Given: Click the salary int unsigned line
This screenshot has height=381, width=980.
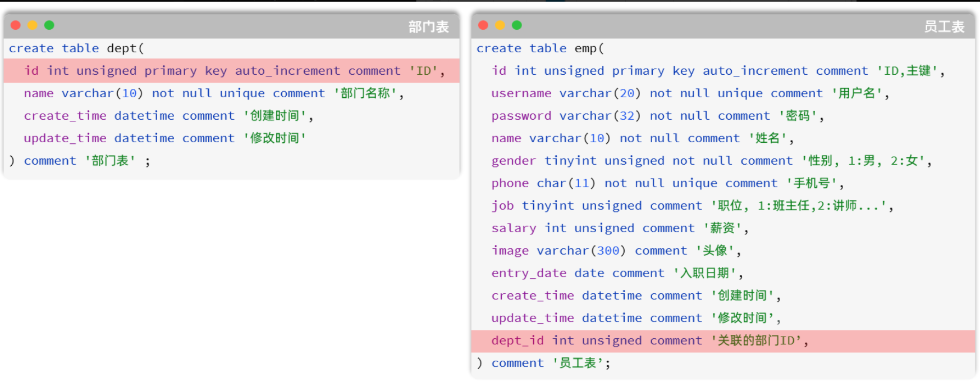Looking at the screenshot, I should 620,228.
